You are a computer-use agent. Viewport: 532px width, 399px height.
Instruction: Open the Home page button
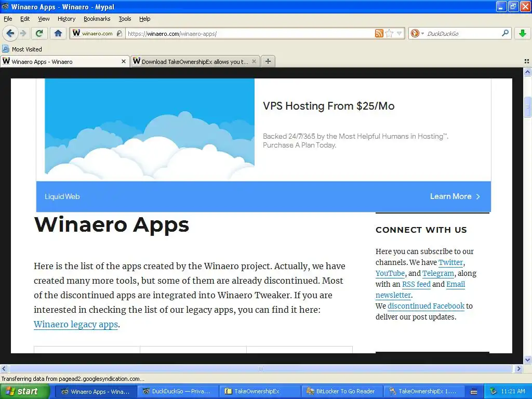point(58,33)
